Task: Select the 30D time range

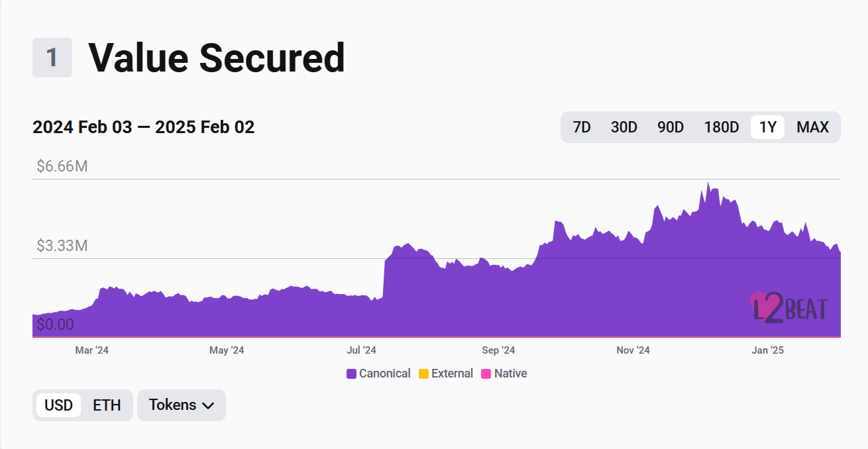Action: coord(624,127)
